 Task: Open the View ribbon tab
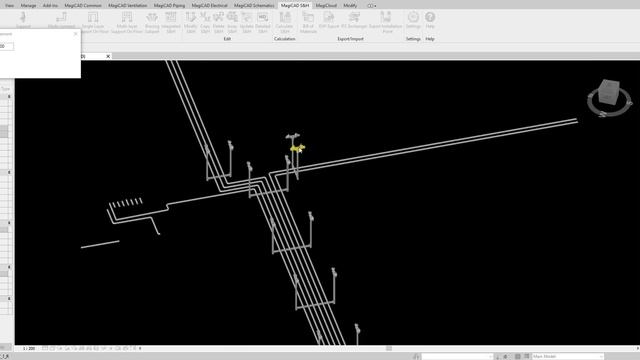tap(9, 5)
